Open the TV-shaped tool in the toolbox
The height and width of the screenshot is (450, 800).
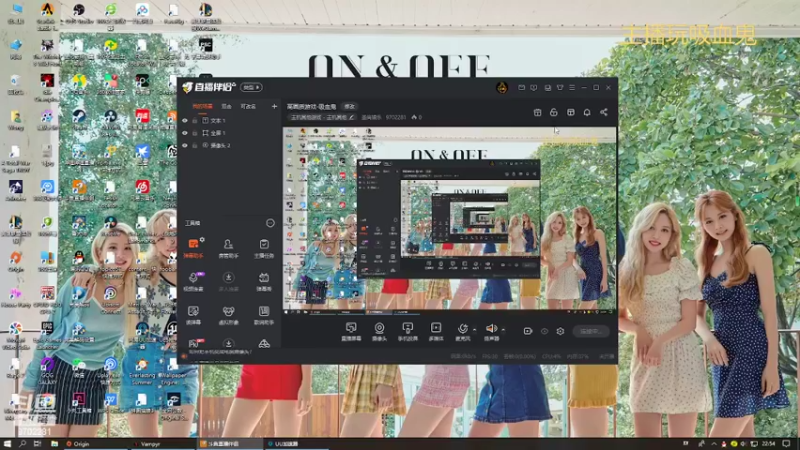point(264,281)
